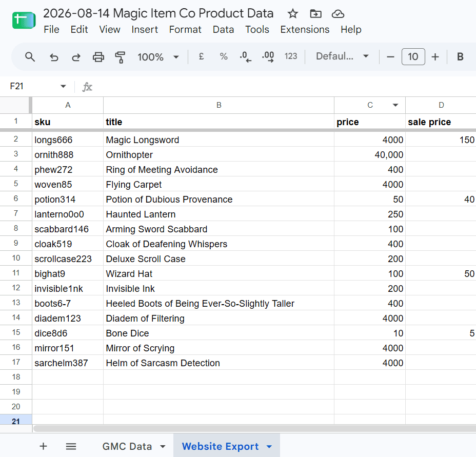The image size is (476, 457).
Task: Open the Insert menu
Action: pos(145,29)
